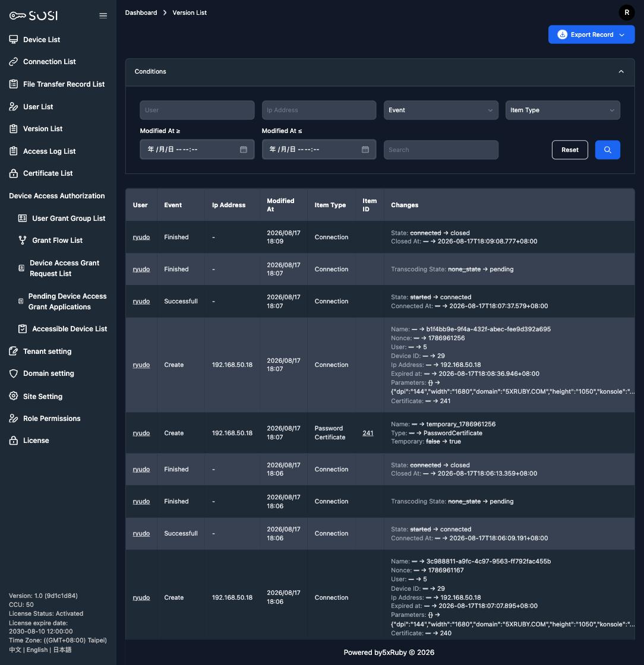The width and height of the screenshot is (644, 665).
Task: Go to Access Log List
Action: click(49, 151)
